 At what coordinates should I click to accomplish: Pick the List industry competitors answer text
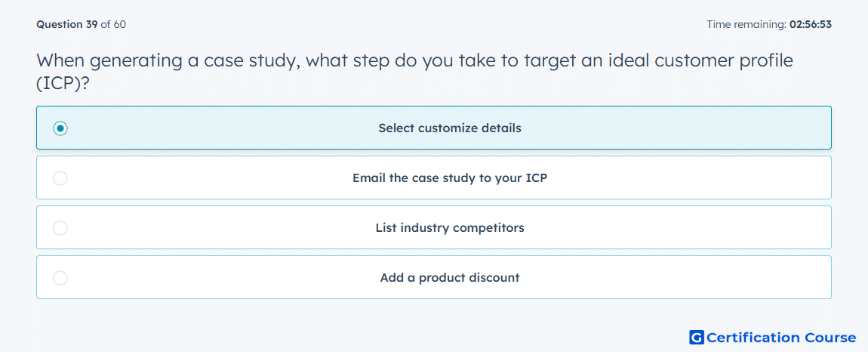pos(450,228)
